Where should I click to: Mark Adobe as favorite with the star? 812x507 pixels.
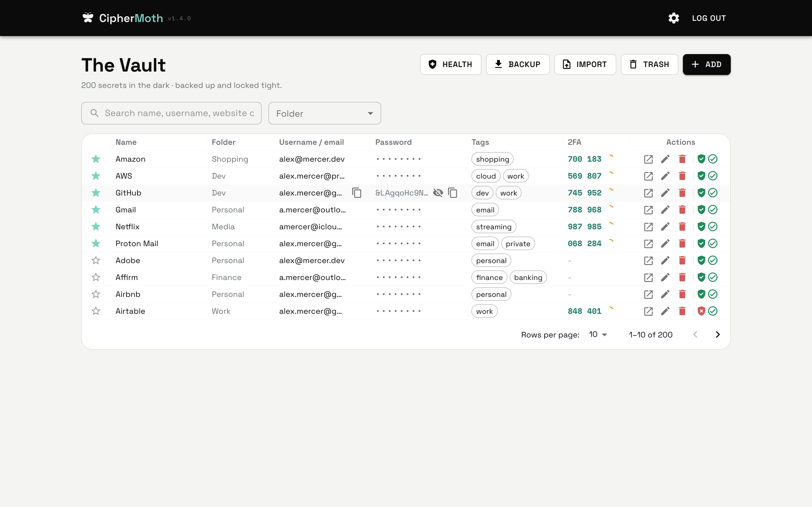click(96, 260)
